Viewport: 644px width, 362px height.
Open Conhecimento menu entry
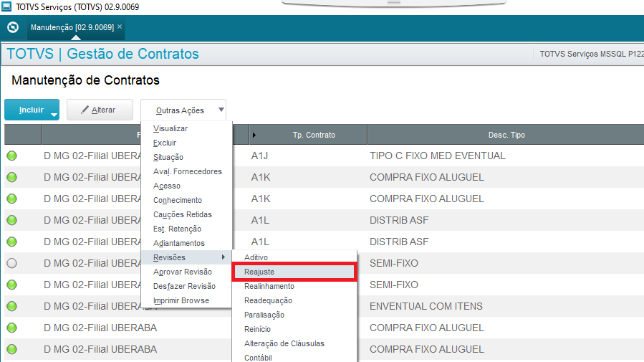pos(186,200)
